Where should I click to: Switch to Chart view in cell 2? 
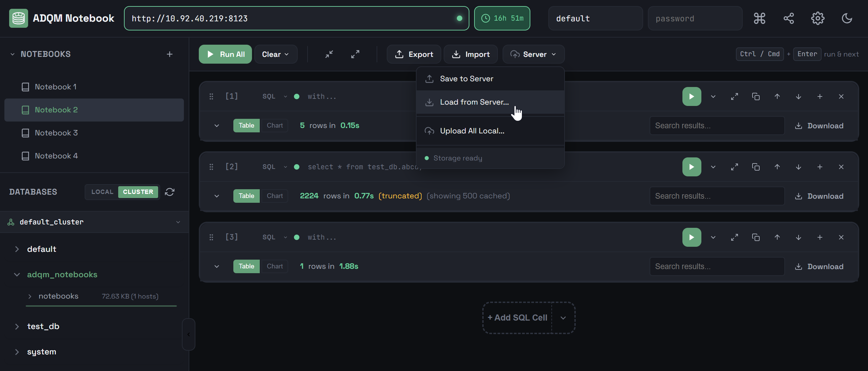coord(275,196)
